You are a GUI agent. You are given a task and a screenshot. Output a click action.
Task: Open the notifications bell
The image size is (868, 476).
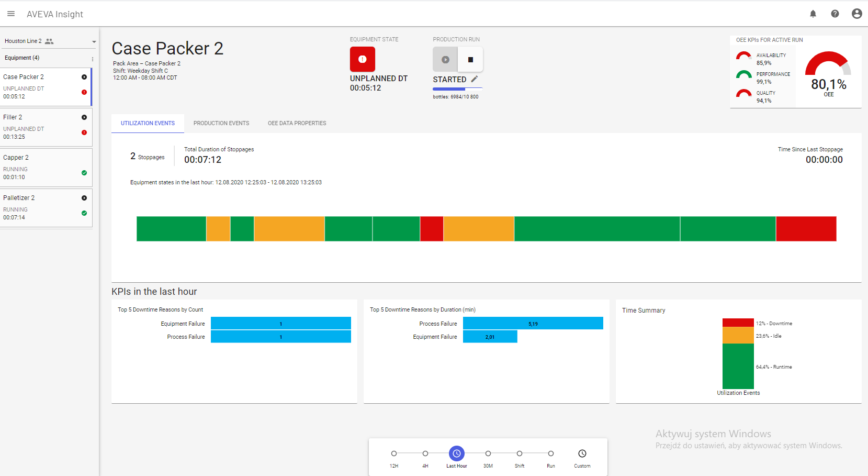point(813,14)
